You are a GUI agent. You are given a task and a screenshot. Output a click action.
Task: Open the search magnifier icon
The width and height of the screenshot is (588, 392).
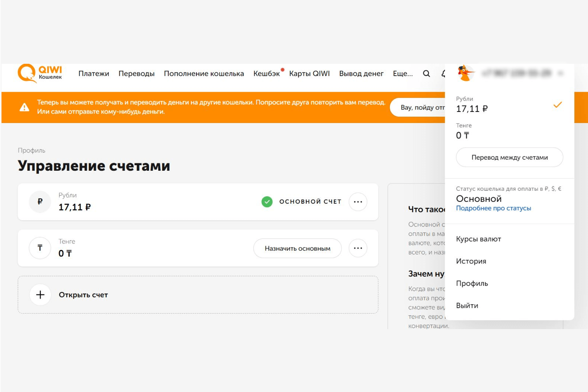(x=426, y=74)
